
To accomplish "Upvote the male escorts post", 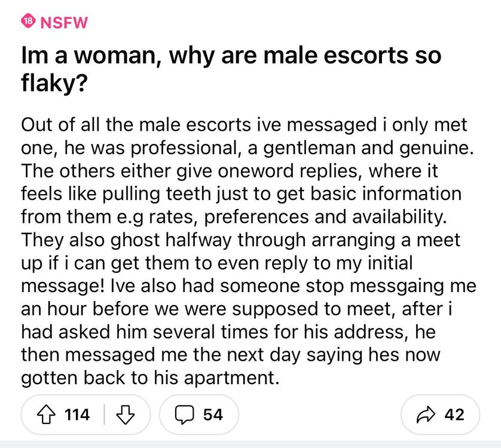I will point(46,414).
